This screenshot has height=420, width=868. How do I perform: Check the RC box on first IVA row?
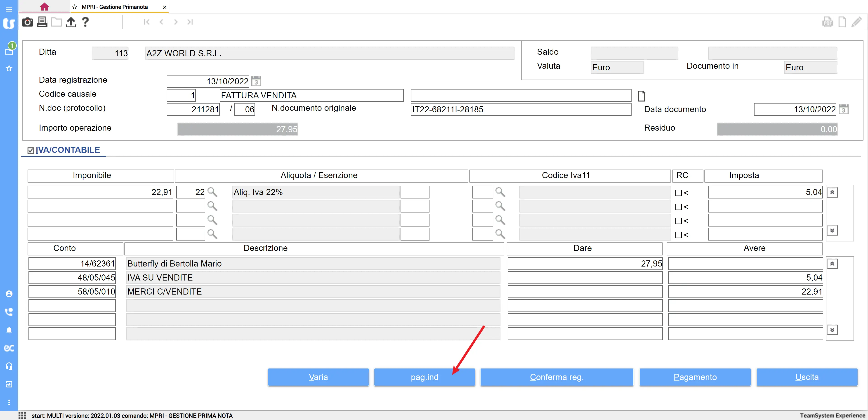coord(678,193)
